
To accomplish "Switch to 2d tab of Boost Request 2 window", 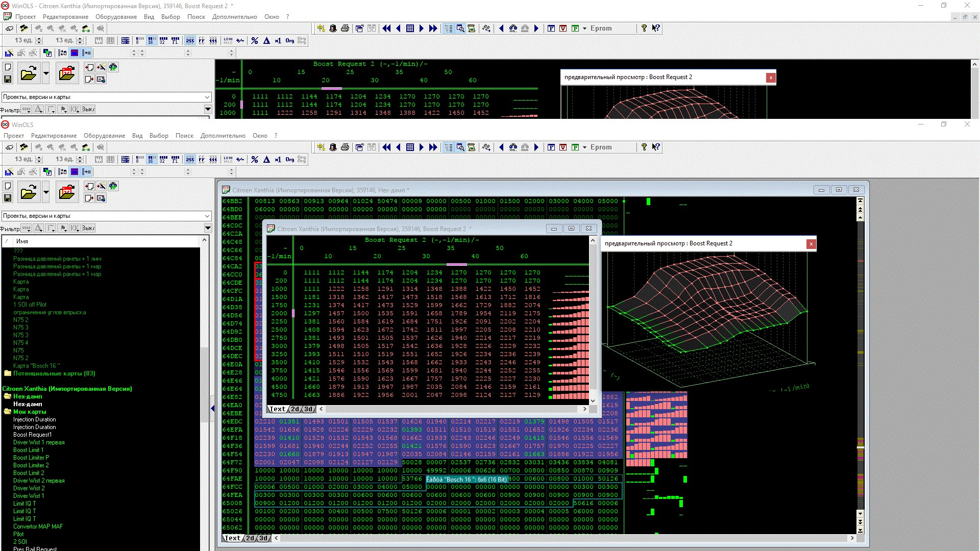I will click(x=295, y=409).
